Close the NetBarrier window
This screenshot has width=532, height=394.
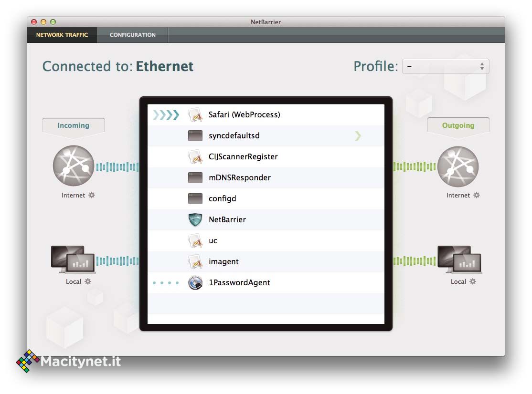pos(34,22)
